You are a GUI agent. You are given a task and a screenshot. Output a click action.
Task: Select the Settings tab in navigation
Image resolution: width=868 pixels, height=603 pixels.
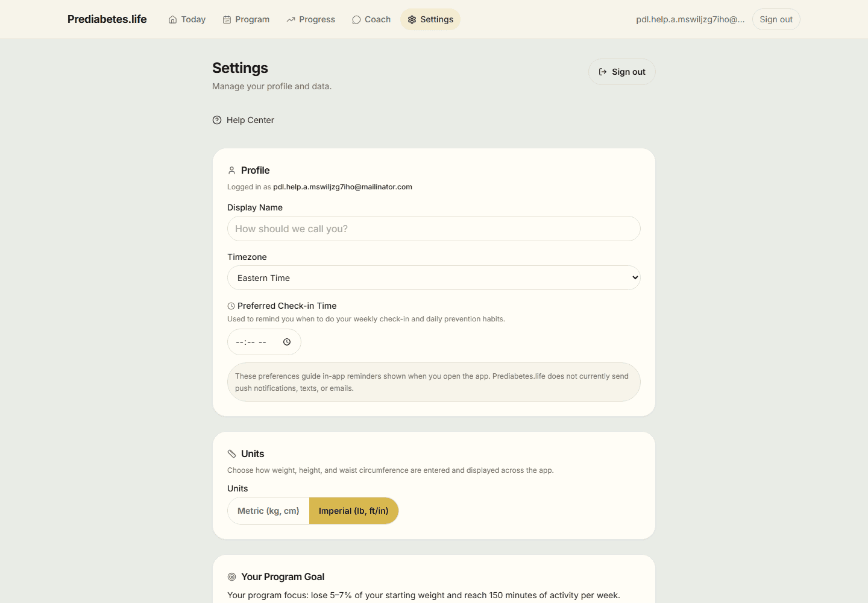(430, 19)
